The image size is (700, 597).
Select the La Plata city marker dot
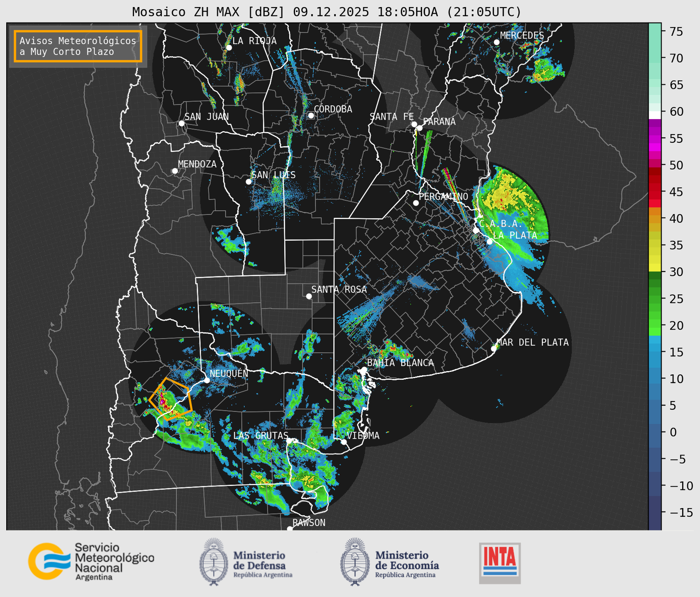[x=490, y=242]
